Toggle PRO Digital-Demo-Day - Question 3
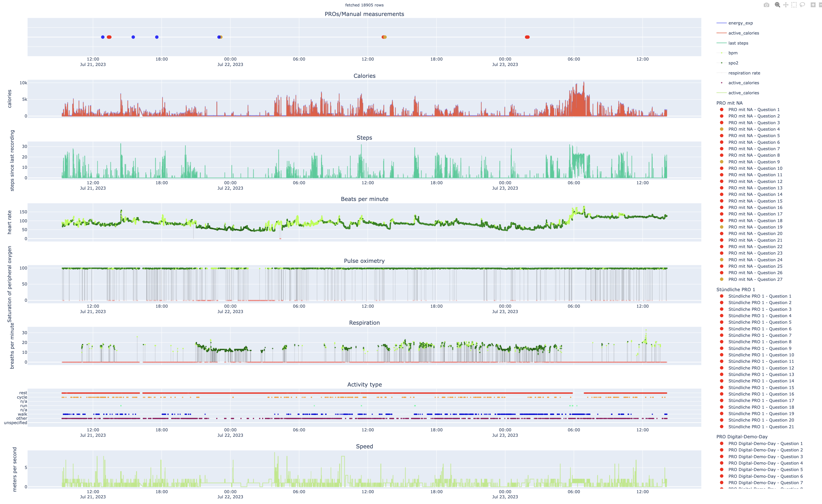This screenshot has height=504, width=822. (x=765, y=457)
